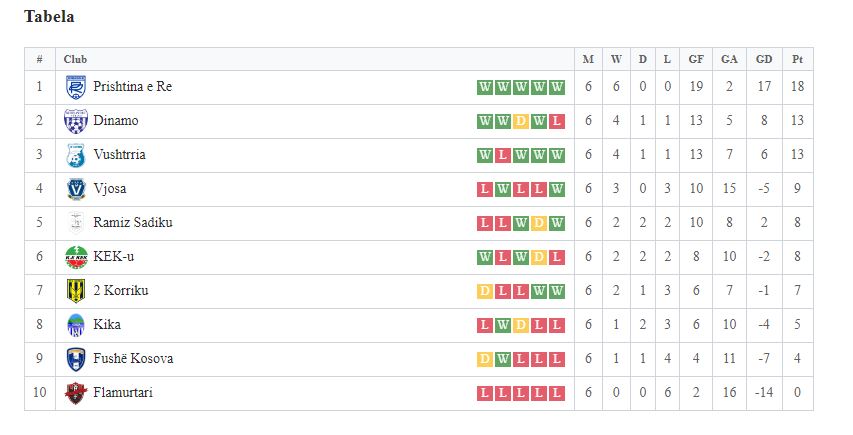Click the 2 Korriku yellow-black crest
853x435 pixels.
(x=76, y=291)
